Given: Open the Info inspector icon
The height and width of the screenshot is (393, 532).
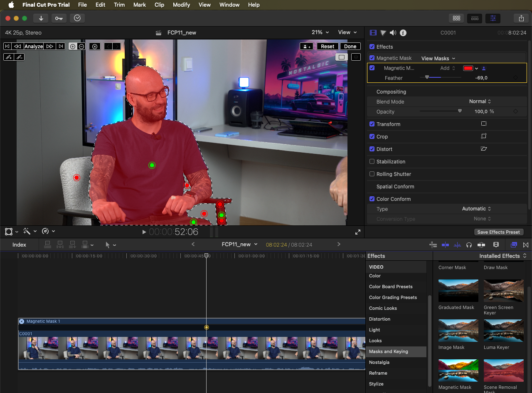Looking at the screenshot, I should (403, 33).
